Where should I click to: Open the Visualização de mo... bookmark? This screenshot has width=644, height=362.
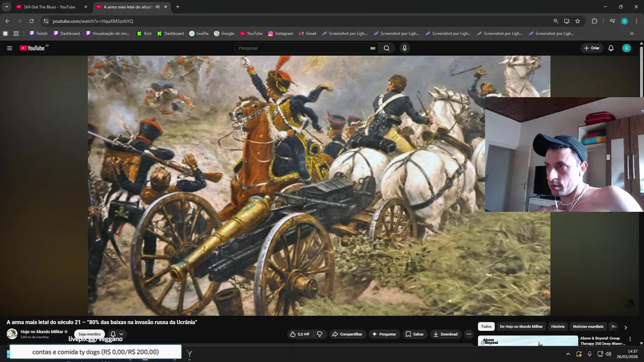(108, 34)
